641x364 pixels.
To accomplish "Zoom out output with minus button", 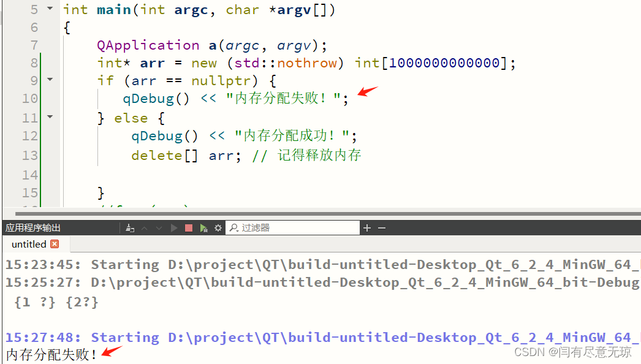I will (x=382, y=228).
